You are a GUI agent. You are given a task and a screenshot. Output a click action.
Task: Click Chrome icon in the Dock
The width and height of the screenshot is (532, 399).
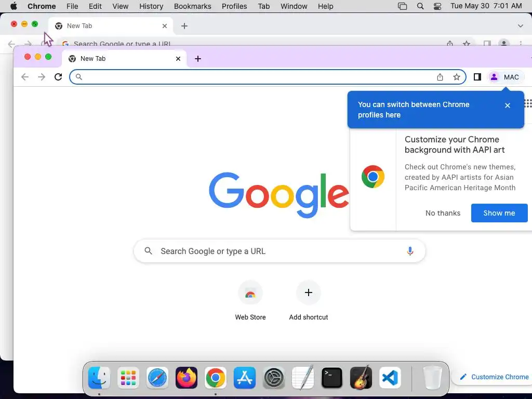216,378
